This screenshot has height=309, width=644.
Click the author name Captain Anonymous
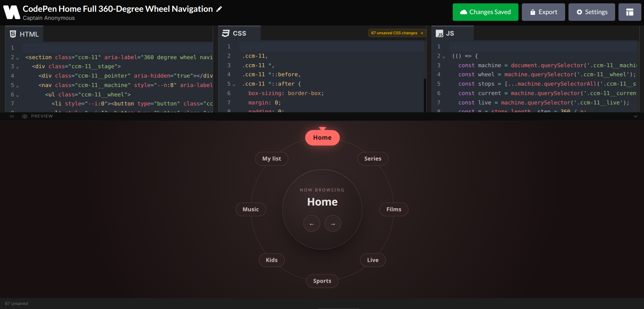click(x=49, y=18)
